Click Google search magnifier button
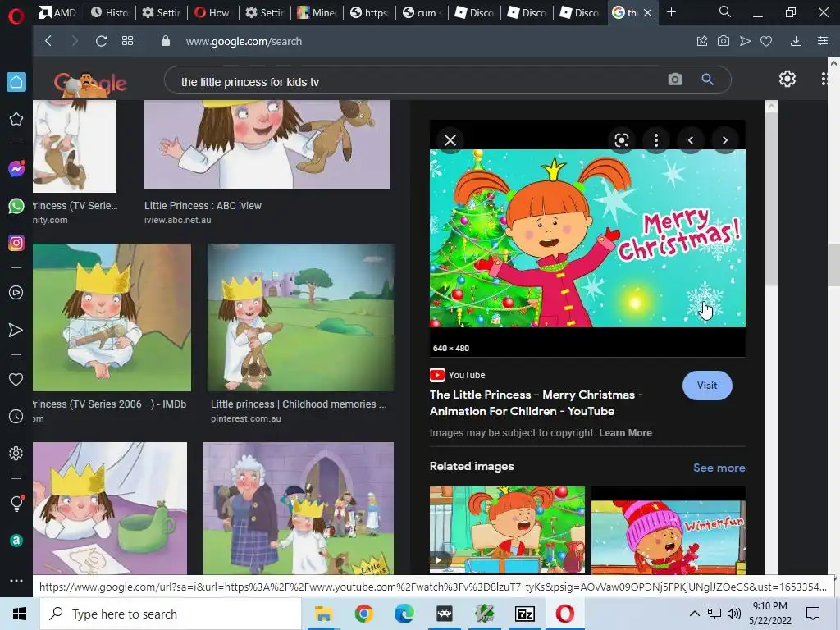 click(x=708, y=80)
